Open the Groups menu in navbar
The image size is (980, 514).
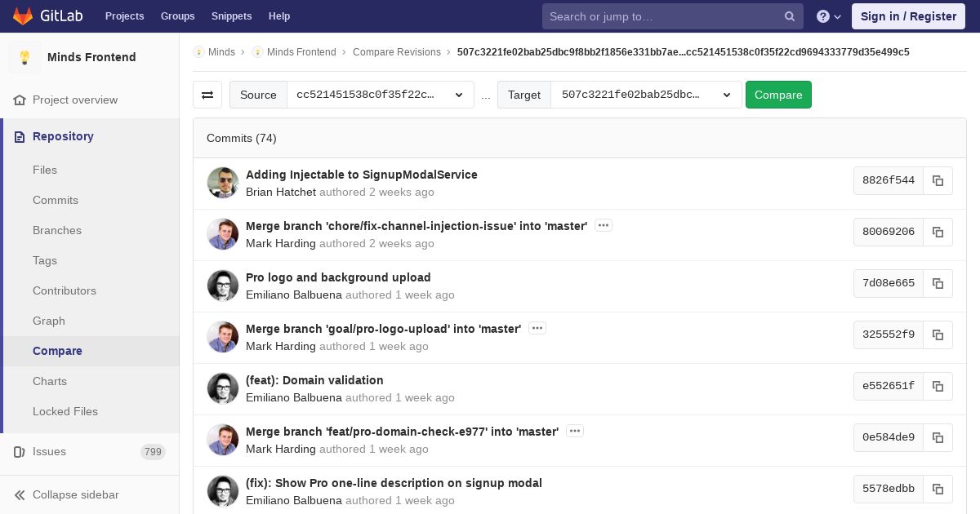(x=177, y=16)
